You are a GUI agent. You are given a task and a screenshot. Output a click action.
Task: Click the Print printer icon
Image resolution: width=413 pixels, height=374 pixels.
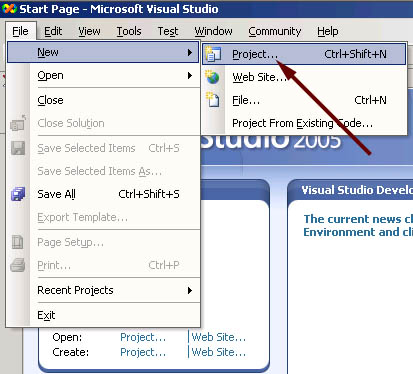click(18, 265)
